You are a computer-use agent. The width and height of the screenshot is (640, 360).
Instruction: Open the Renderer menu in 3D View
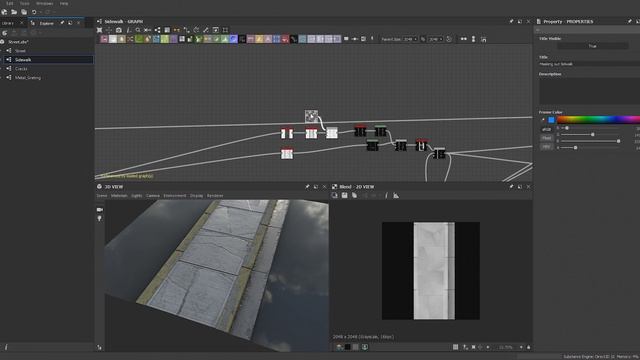coord(215,196)
